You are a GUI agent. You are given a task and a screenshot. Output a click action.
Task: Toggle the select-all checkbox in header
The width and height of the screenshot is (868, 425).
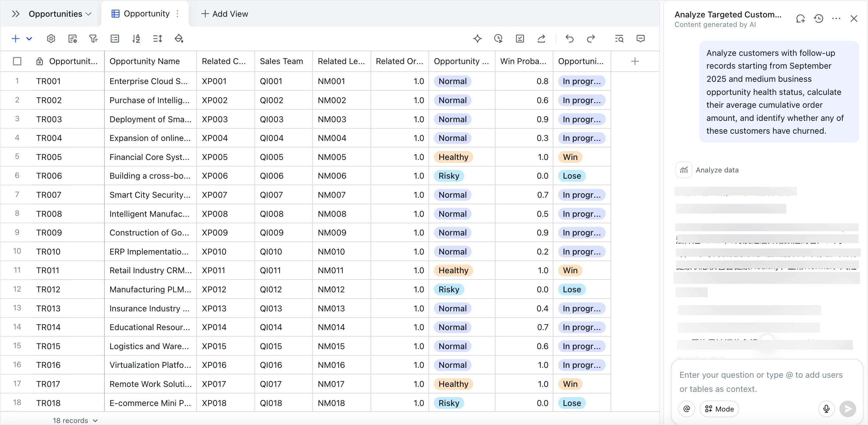point(17,61)
